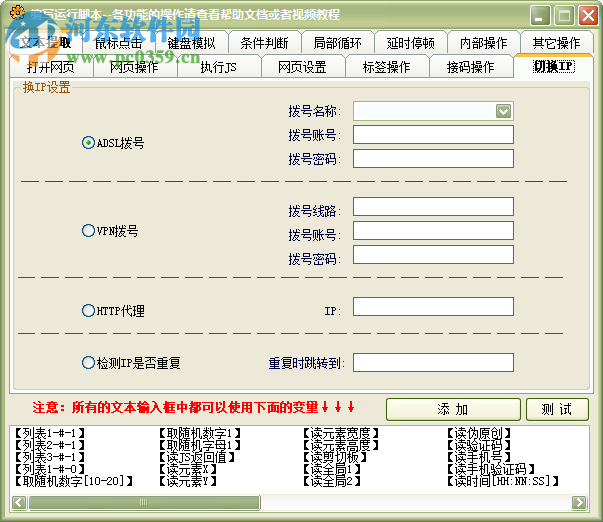Open the 打开网页 sub-tab
Image resolution: width=603 pixels, height=522 pixels.
[x=51, y=67]
